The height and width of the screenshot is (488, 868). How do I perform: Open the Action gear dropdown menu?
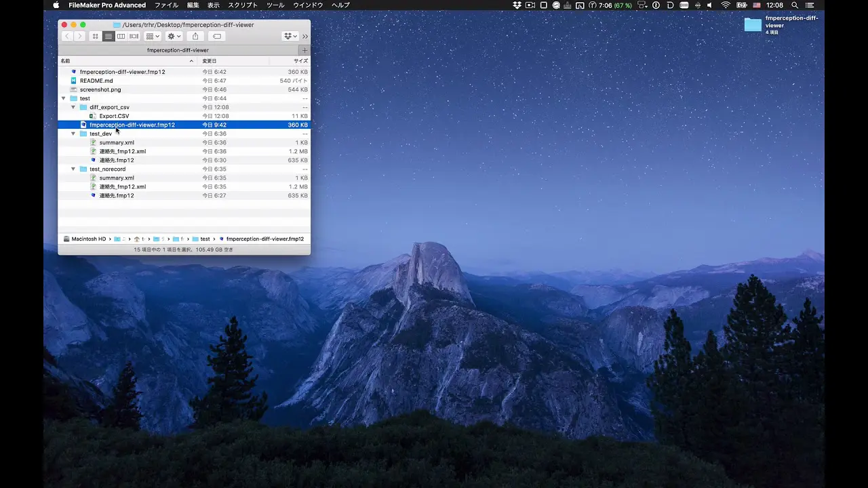click(x=174, y=37)
